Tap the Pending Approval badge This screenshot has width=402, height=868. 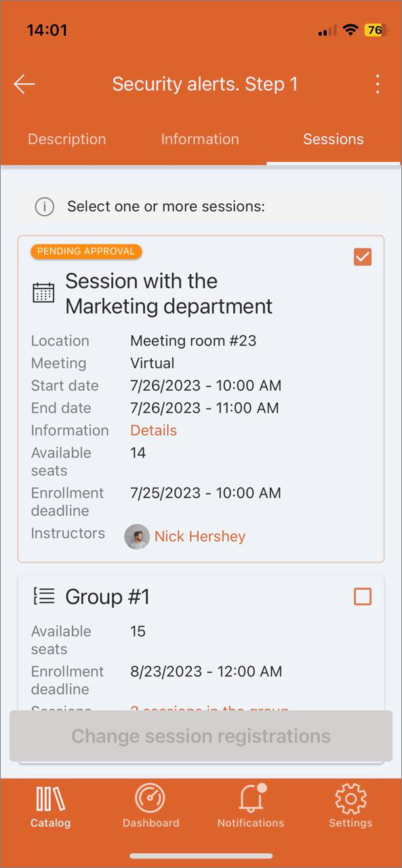(x=86, y=251)
